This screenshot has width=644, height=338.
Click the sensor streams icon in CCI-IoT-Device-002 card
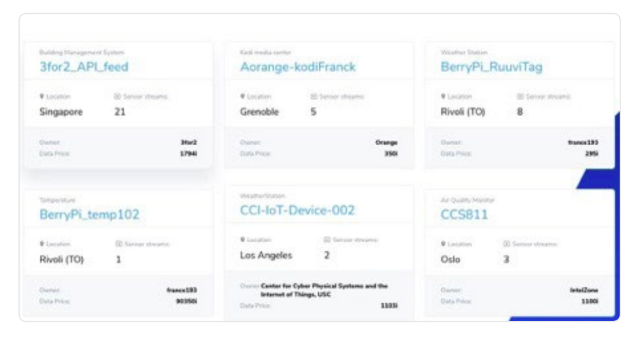pos(327,240)
